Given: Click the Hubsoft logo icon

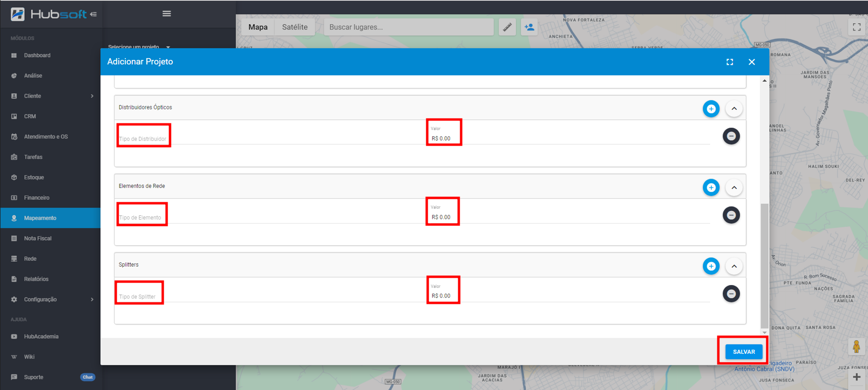Looking at the screenshot, I should point(17,14).
